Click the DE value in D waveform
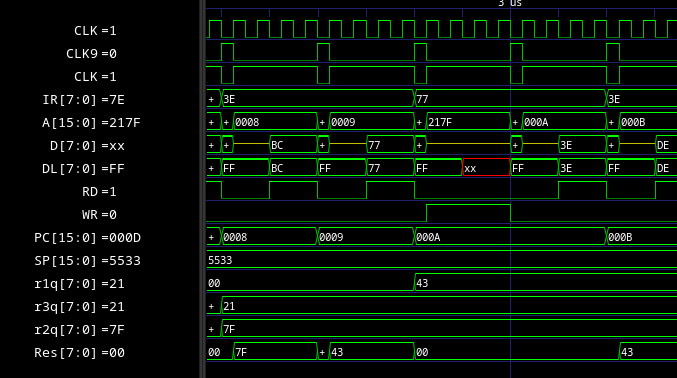This screenshot has height=378, width=677. coord(663,145)
